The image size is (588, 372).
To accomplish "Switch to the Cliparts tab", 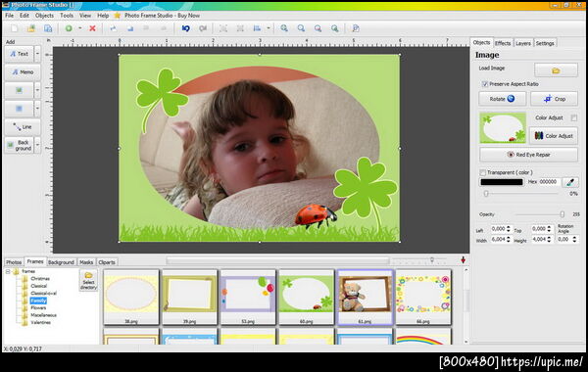I will click(107, 262).
